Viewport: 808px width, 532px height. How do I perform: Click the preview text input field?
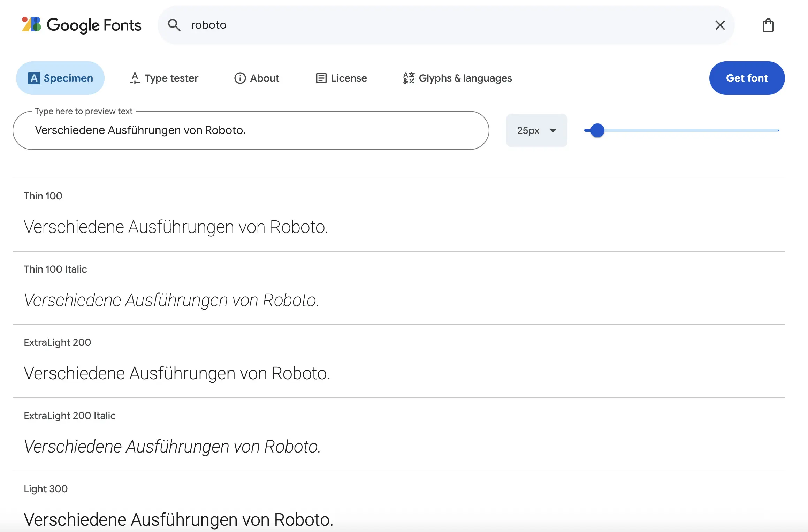click(x=250, y=130)
